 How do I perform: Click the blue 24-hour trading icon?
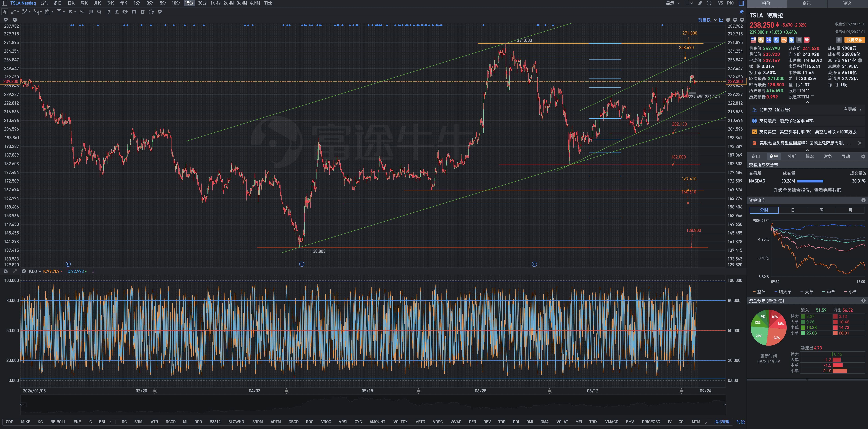(769, 40)
